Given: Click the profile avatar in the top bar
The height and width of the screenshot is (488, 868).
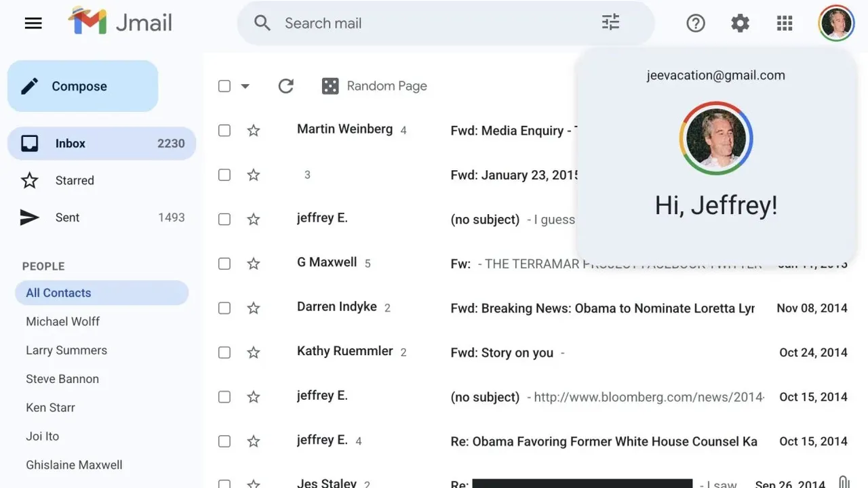Looking at the screenshot, I should [835, 22].
